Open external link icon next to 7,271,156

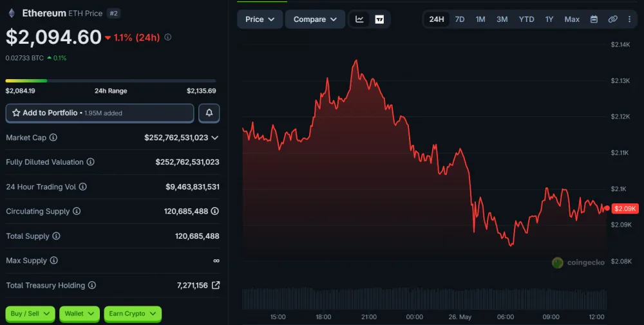point(216,285)
